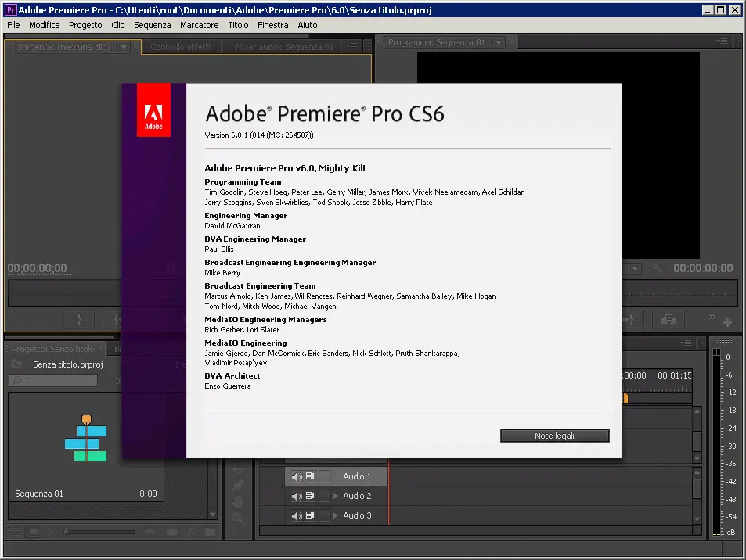
Task: Open the Program monitor zoom level dropdown
Action: pyautogui.click(x=635, y=268)
